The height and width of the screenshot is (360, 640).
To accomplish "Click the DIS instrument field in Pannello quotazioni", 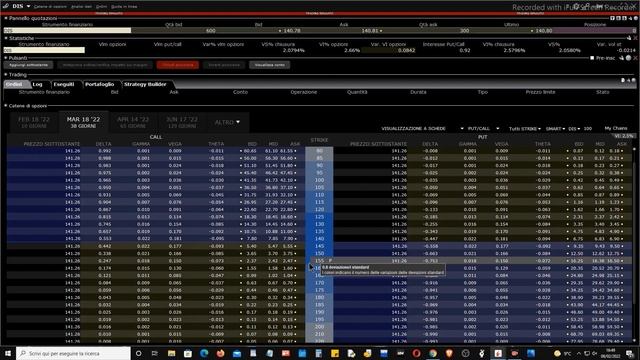I will tap(67, 31).
